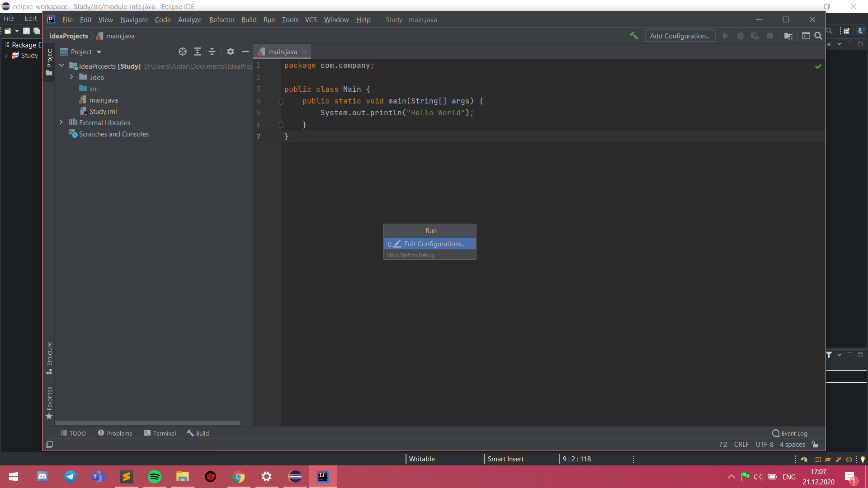Collapse the IdeaProjects [Study] root node

pos(61,66)
